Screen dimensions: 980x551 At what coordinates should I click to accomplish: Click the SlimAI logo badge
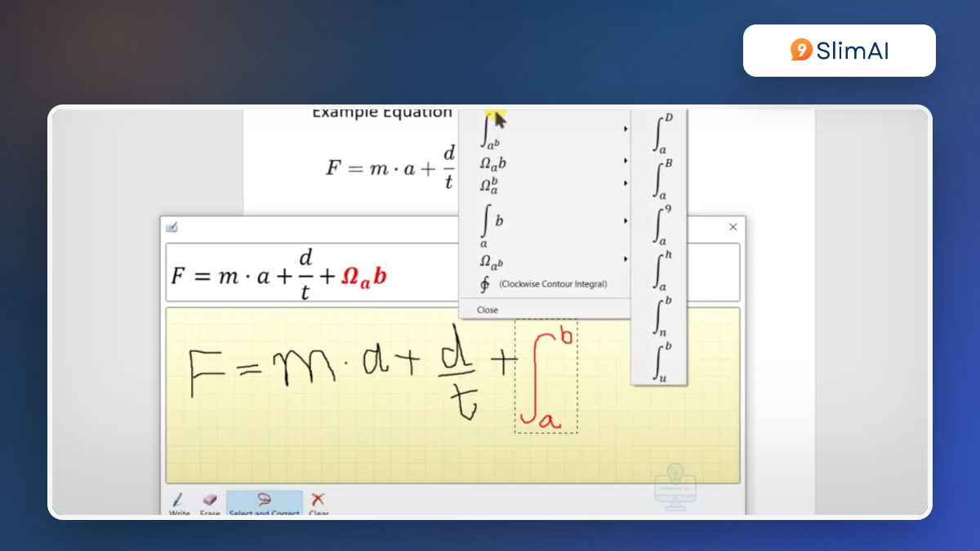[x=840, y=51]
